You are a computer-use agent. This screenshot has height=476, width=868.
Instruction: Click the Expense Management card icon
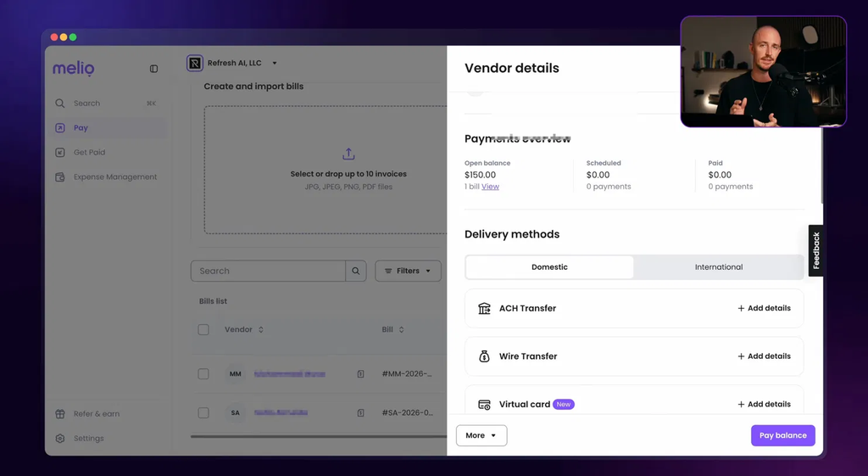click(x=60, y=176)
